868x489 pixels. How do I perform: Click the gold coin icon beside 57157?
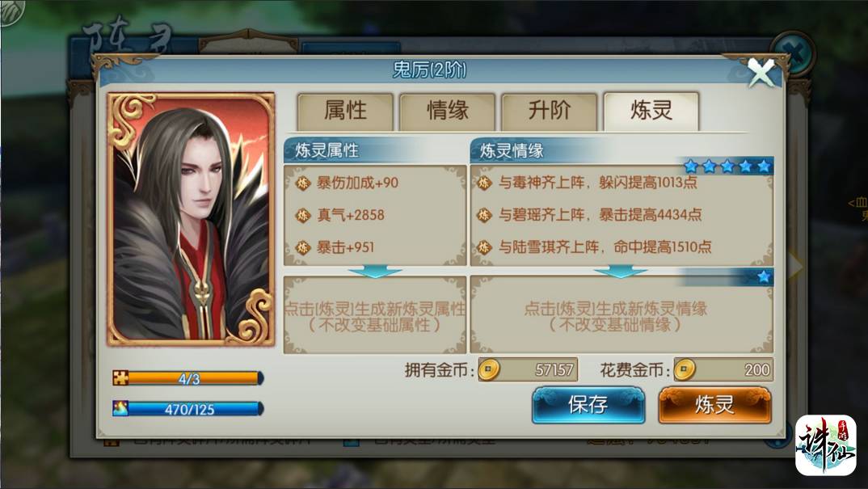[x=489, y=369]
